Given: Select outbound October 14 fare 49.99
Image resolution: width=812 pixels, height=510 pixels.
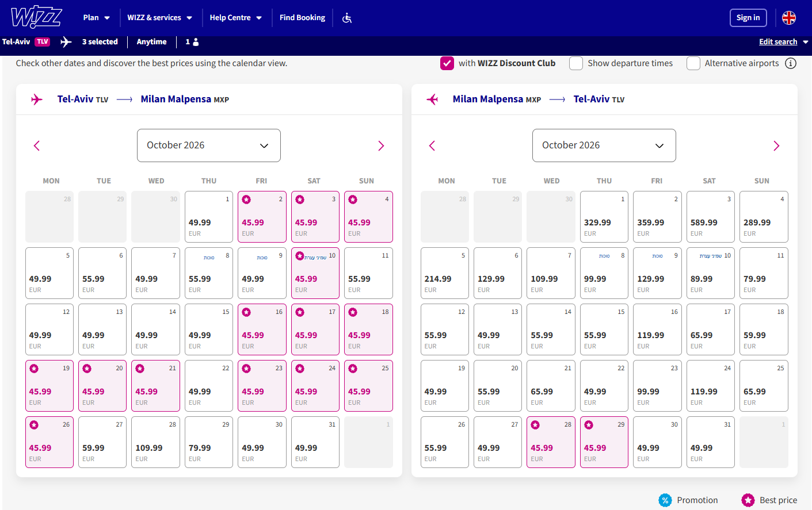Looking at the screenshot, I should tap(156, 329).
